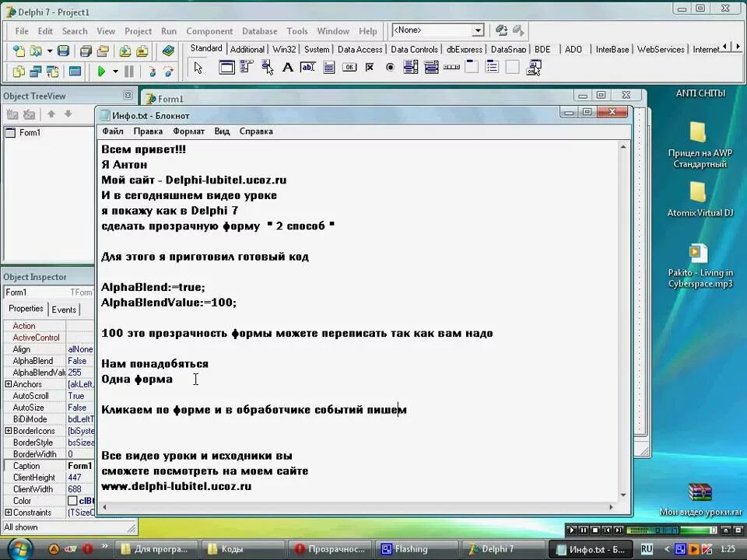
Task: Click the Color property swatch in Object Inspector
Action: pos(72,500)
